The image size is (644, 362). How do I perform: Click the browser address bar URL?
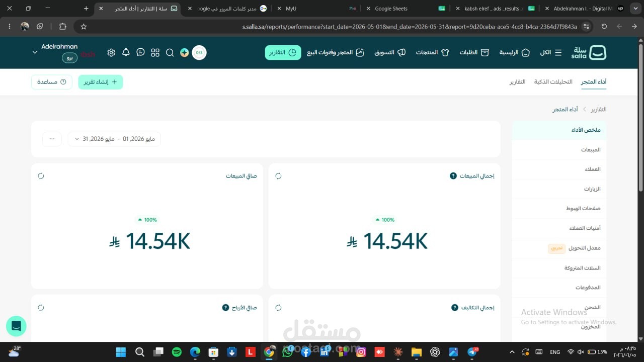(x=410, y=26)
